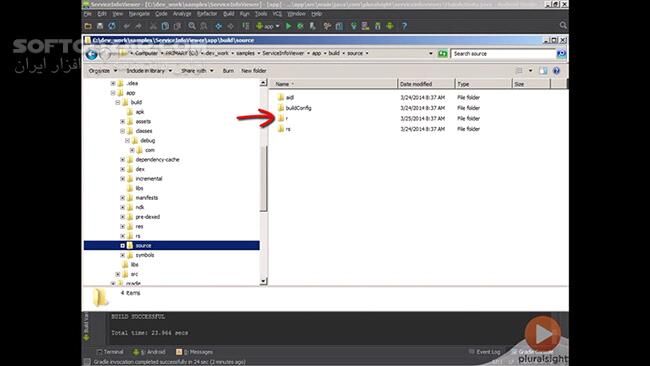650x366 pixels.
Task: Expand the manifests tree node
Action: coord(123,198)
